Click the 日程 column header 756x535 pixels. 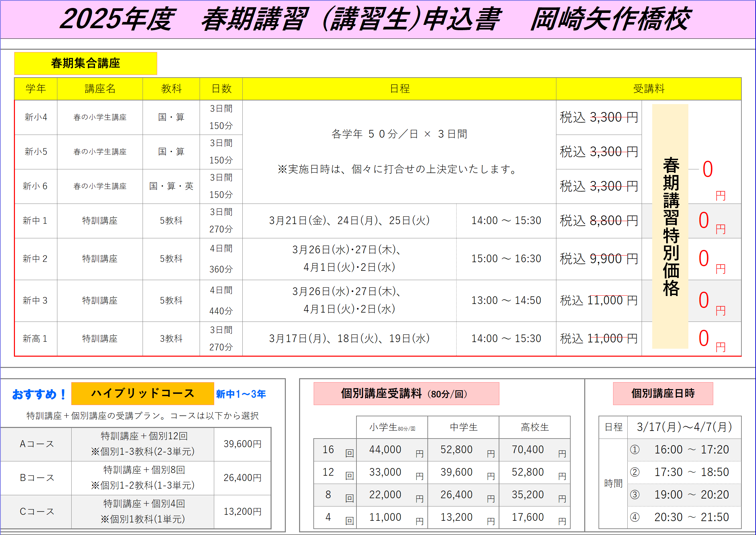399,89
